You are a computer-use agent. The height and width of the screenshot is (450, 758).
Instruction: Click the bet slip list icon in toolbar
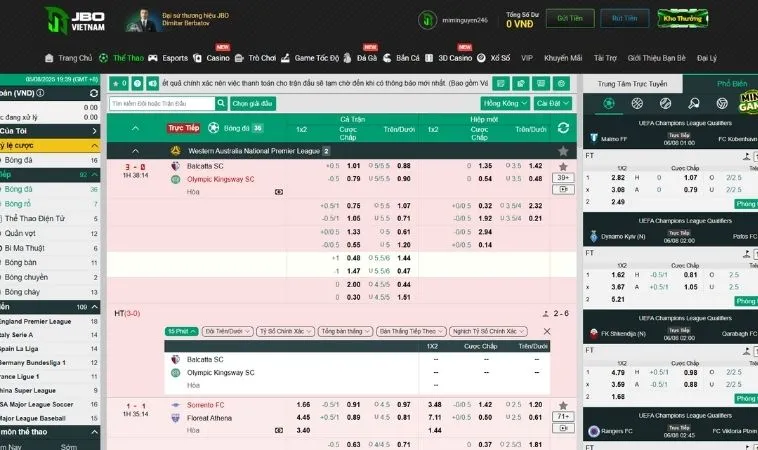point(501,84)
